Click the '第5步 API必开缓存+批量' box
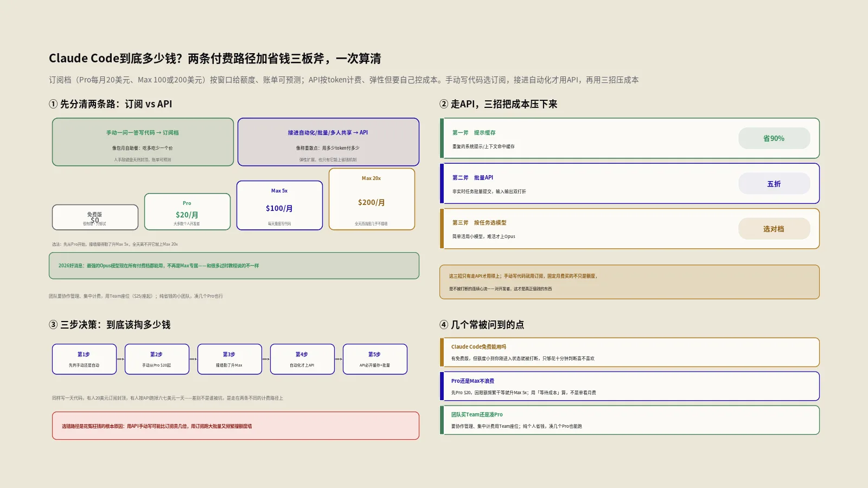Screen dimensions: 868x488 pyautogui.click(x=375, y=359)
